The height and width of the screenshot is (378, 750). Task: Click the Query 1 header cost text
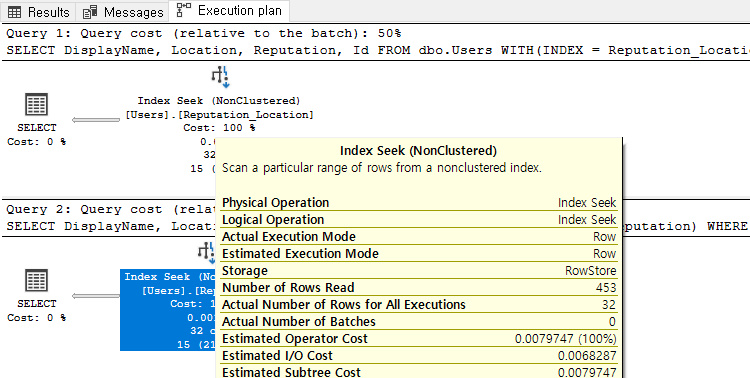(x=204, y=33)
